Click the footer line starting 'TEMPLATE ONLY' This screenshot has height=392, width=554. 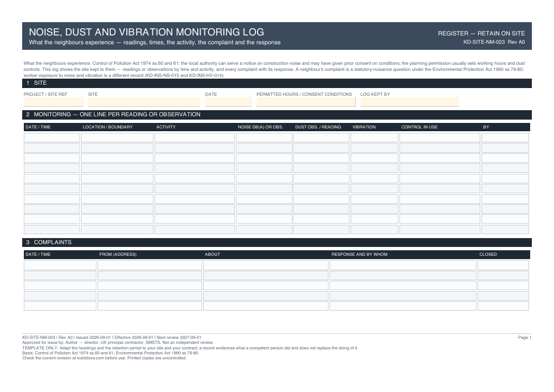coord(190,348)
